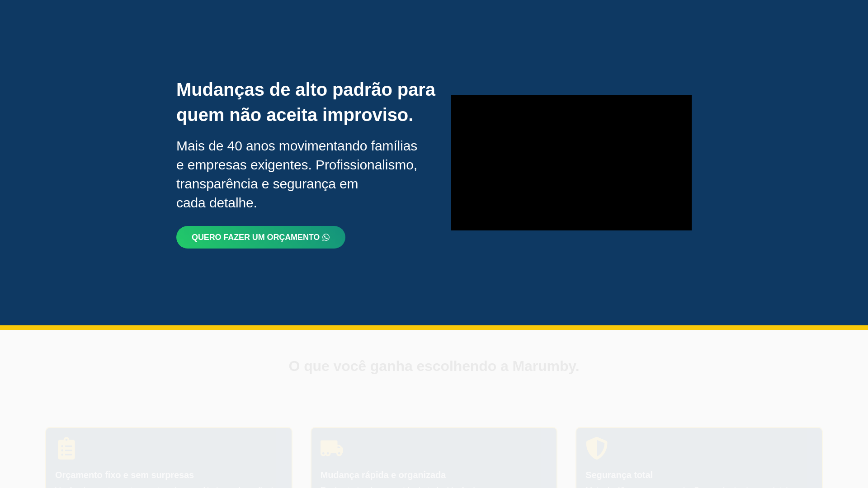Image resolution: width=868 pixels, height=488 pixels.
Task: Play the black video on the right
Action: coord(571,163)
